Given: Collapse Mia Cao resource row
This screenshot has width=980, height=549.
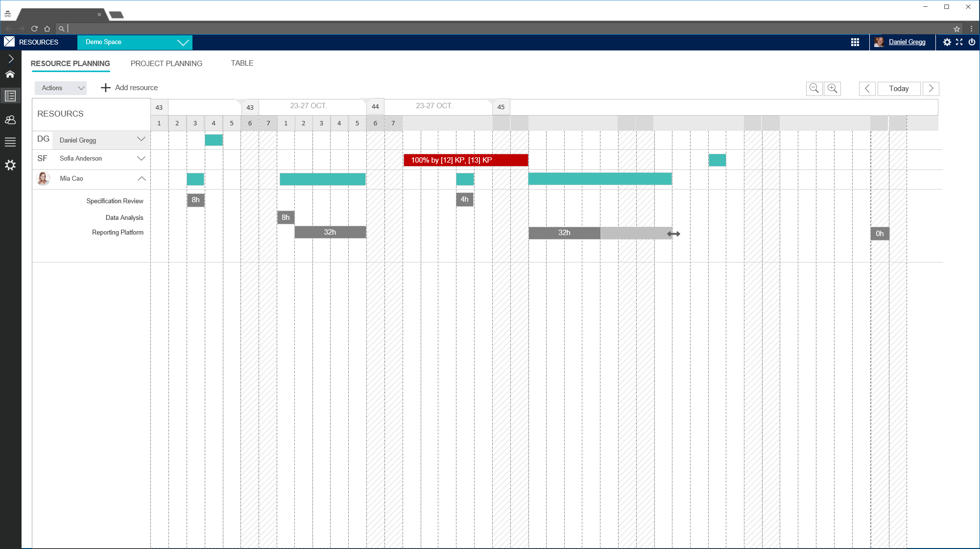Looking at the screenshot, I should pyautogui.click(x=141, y=178).
